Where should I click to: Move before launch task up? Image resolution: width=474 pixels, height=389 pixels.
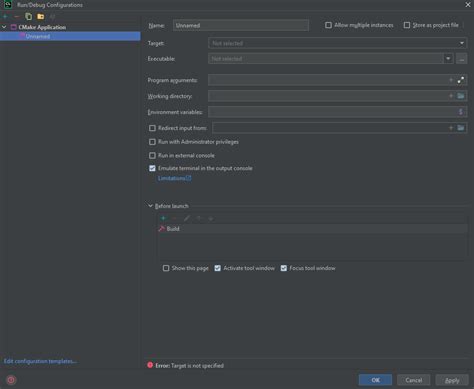point(199,218)
